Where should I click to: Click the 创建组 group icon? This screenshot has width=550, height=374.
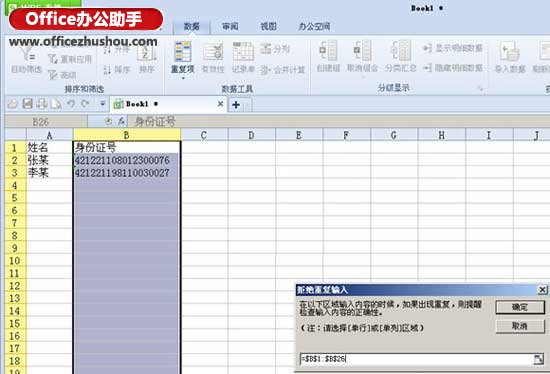click(x=328, y=56)
